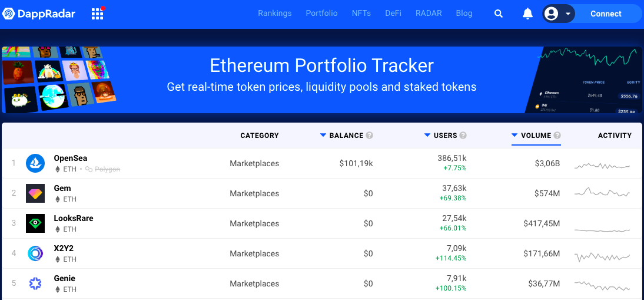Click the LooksRare eye logo icon

[x=35, y=223]
